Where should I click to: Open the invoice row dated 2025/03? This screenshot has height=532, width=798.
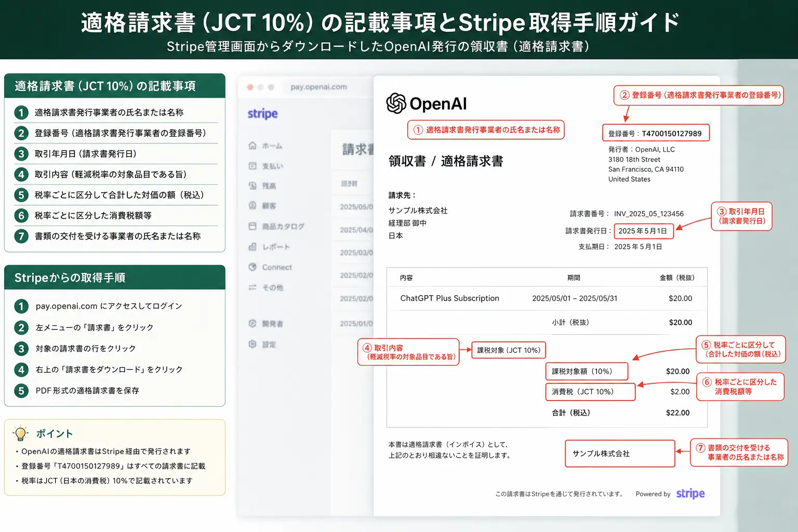[356, 252]
